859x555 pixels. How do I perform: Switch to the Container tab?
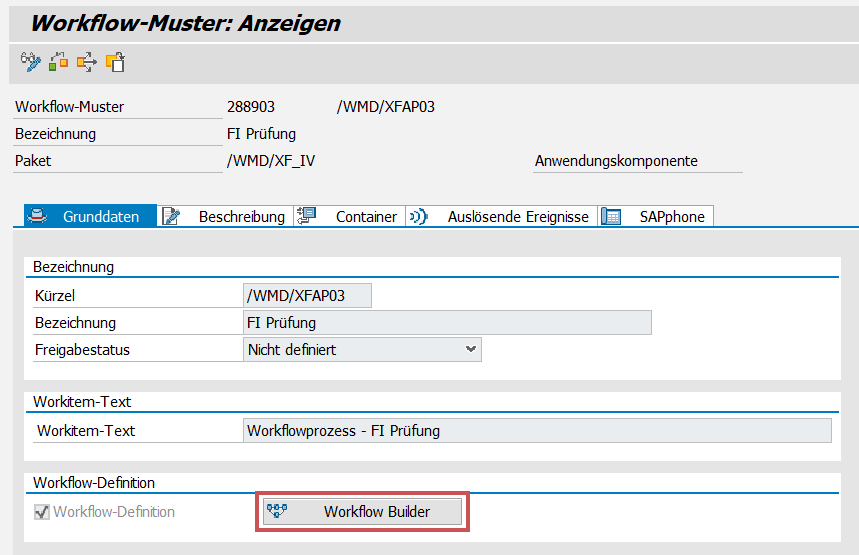(x=350, y=216)
